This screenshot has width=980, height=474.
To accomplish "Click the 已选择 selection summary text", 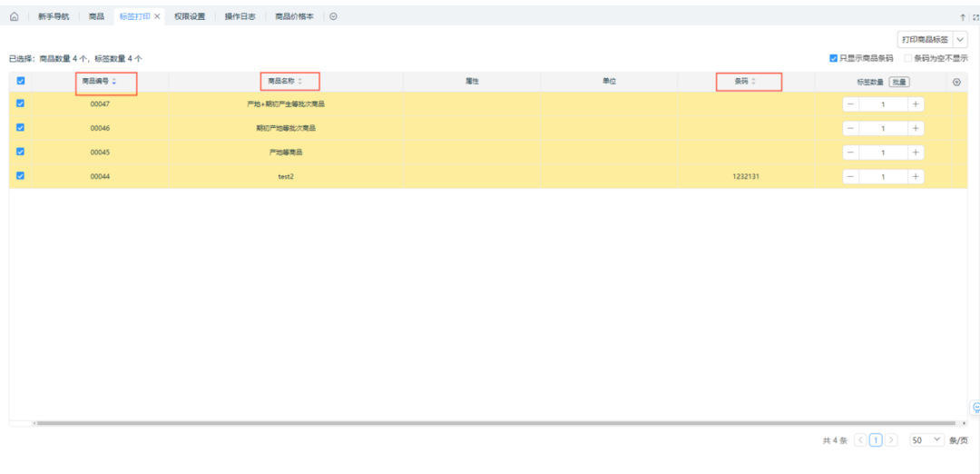I will click(x=75, y=59).
